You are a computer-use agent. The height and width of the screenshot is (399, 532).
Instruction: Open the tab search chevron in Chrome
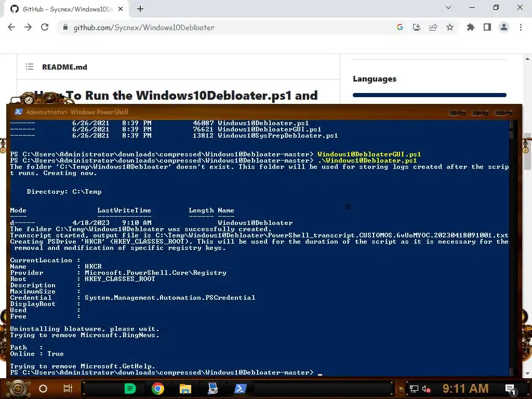[448, 7]
